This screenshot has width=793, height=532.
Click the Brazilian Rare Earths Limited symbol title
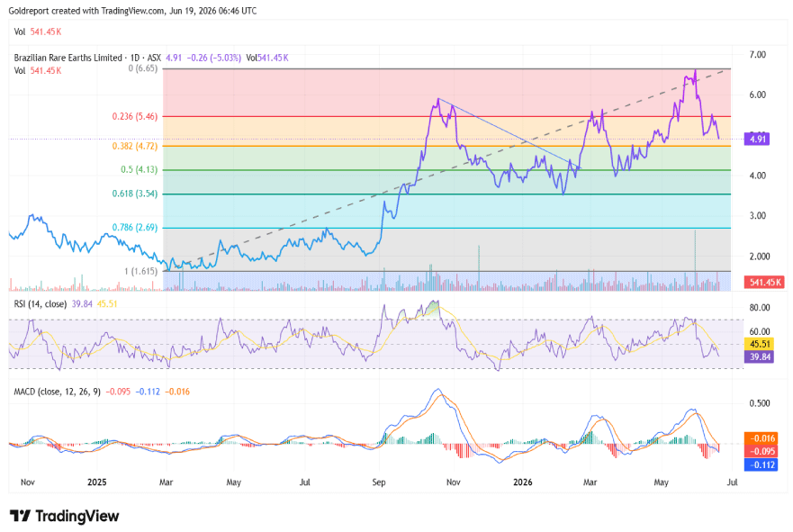(68, 58)
